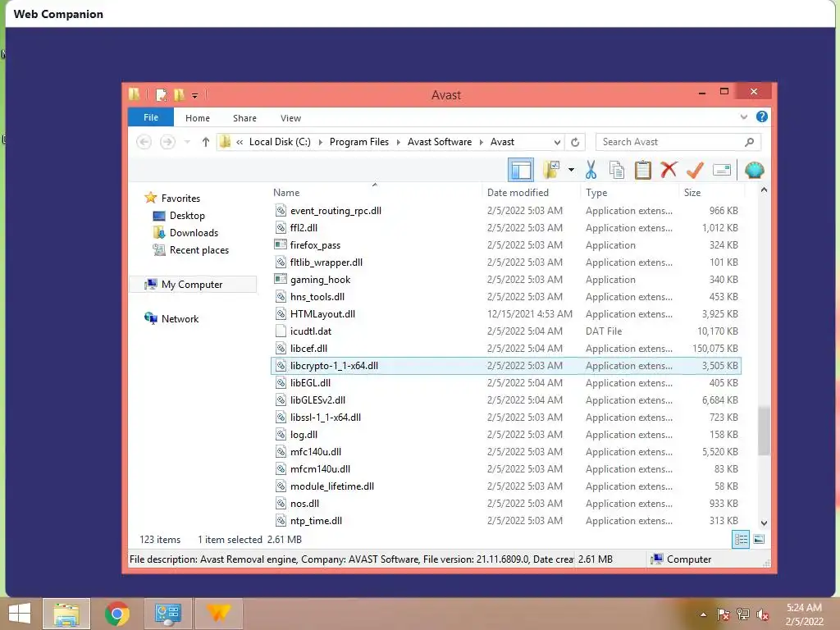The width and height of the screenshot is (840, 630).
Task: Select the icudtl.dat file
Action: (505, 331)
